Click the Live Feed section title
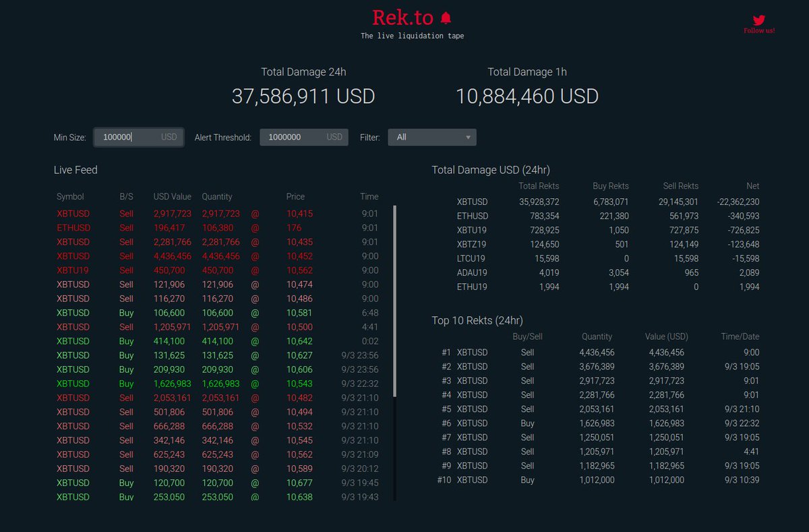Image resolution: width=809 pixels, height=532 pixels. click(x=76, y=170)
